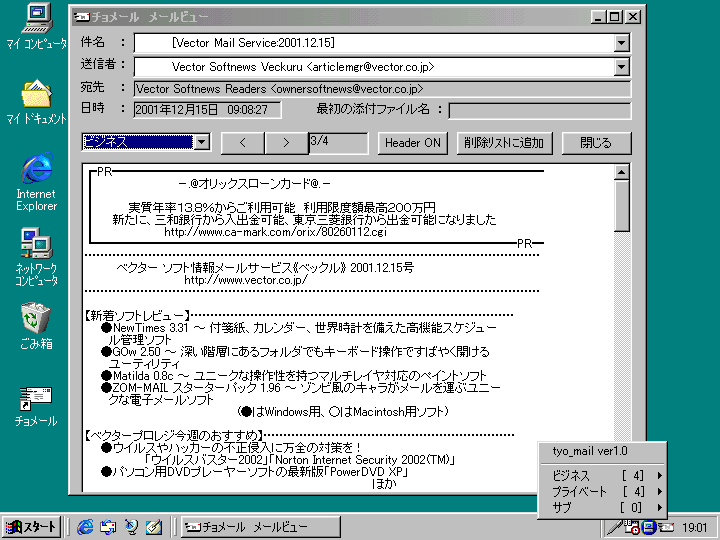Click the subject text Vector Mail Service:2001.12.15
The image size is (720, 540).
coord(253,43)
